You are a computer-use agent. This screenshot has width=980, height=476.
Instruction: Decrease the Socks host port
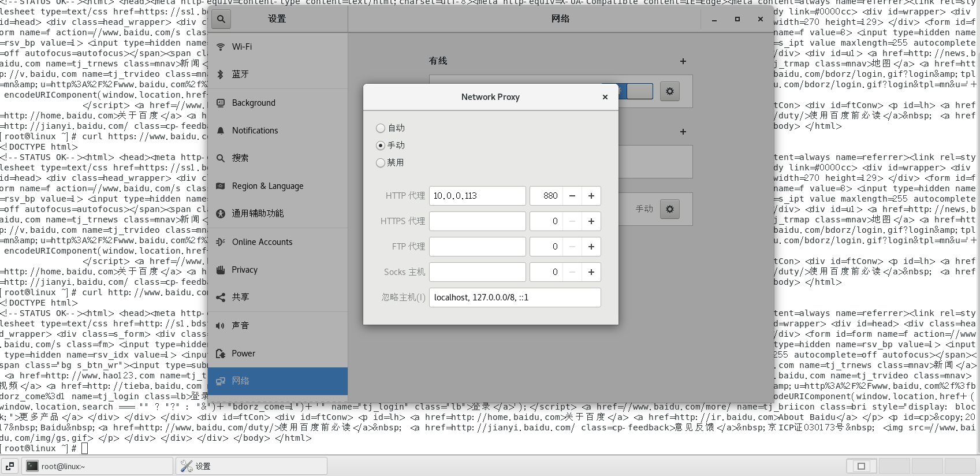[572, 272]
